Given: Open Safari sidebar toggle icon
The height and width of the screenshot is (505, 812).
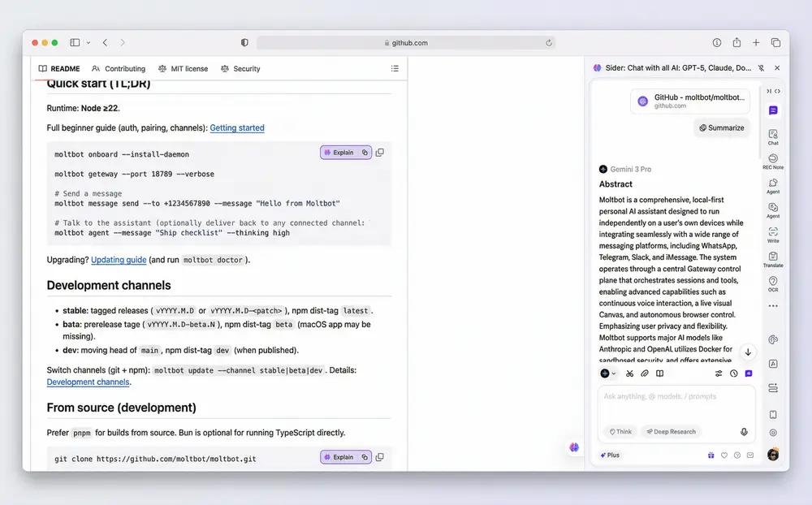Looking at the screenshot, I should [x=75, y=42].
